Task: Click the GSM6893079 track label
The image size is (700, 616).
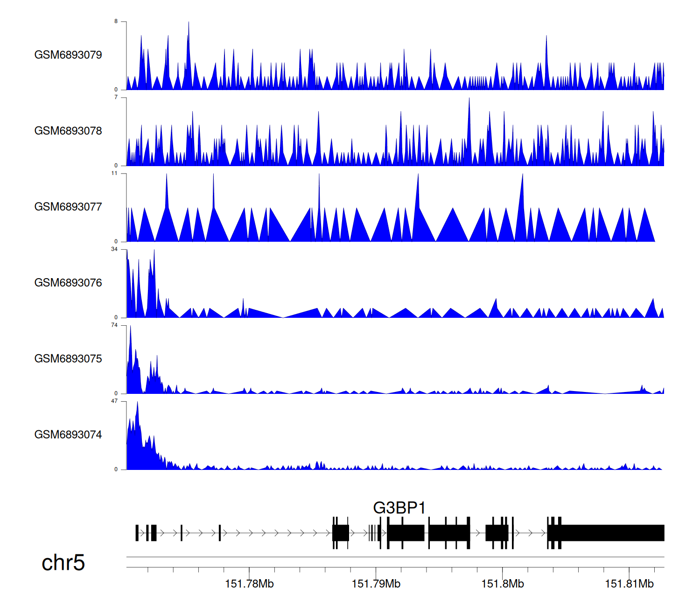Action: [68, 55]
